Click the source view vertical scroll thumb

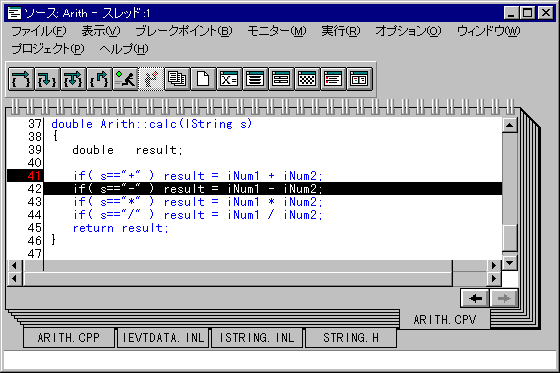(510, 238)
